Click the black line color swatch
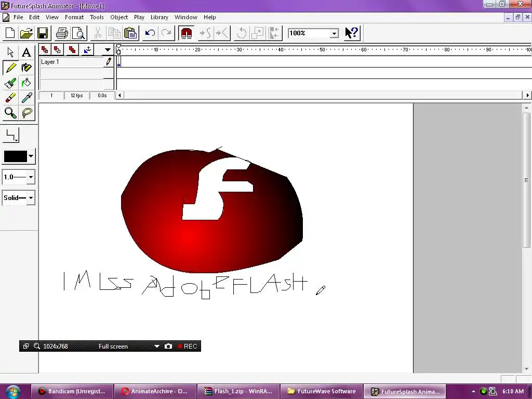The image size is (532, 399). click(15, 156)
